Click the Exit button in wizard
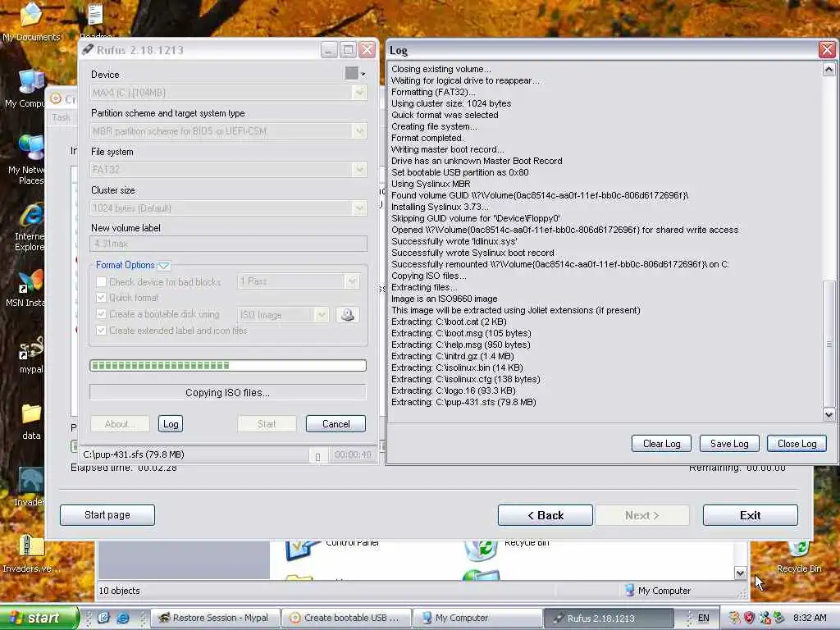840x630 pixels. (x=750, y=515)
